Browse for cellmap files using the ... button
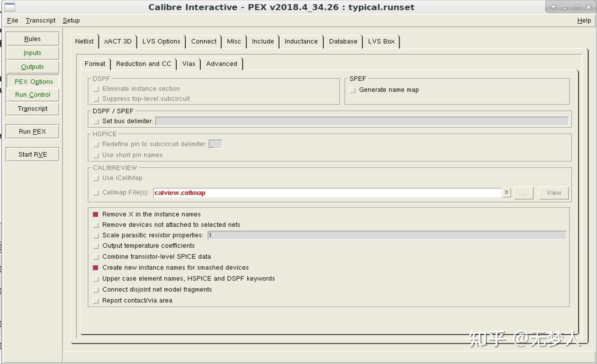The width and height of the screenshot is (597, 364). tap(524, 192)
